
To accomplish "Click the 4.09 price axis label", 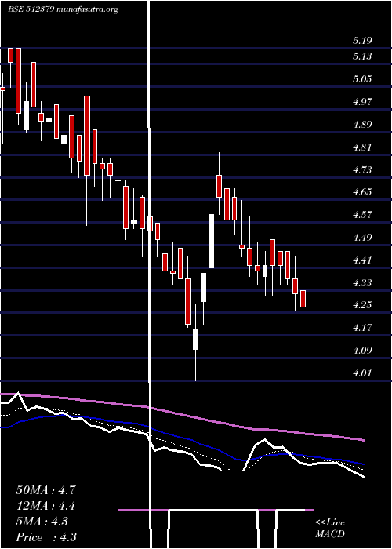I will [x=362, y=351].
